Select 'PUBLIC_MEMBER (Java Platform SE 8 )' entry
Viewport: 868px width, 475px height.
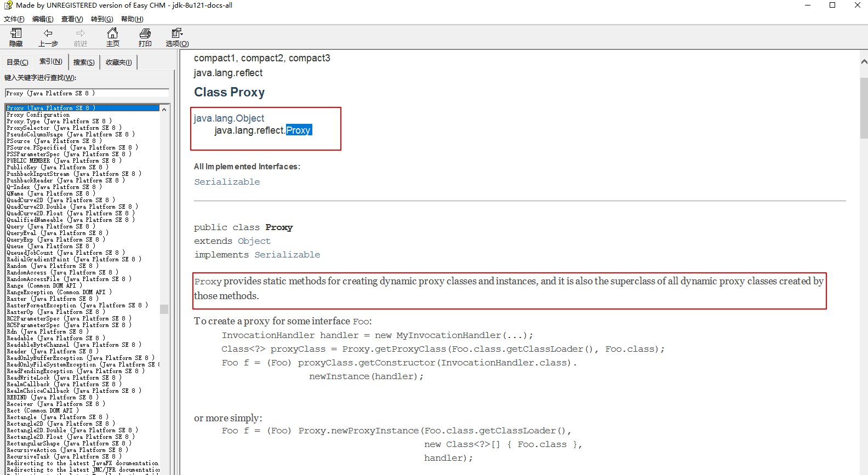click(64, 161)
